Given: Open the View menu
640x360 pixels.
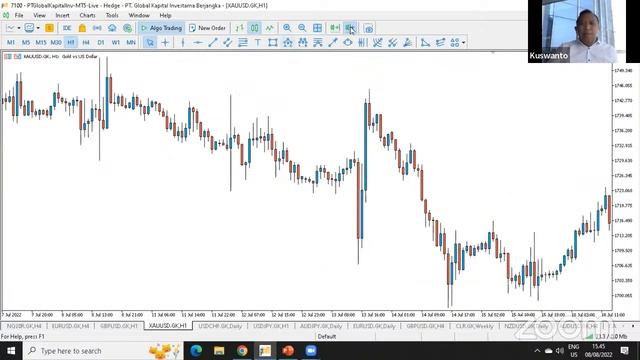Looking at the screenshot, I should coord(40,15).
